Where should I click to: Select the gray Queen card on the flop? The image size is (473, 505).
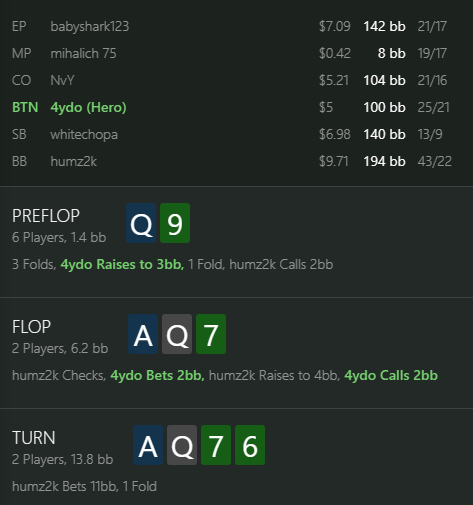pos(177,334)
